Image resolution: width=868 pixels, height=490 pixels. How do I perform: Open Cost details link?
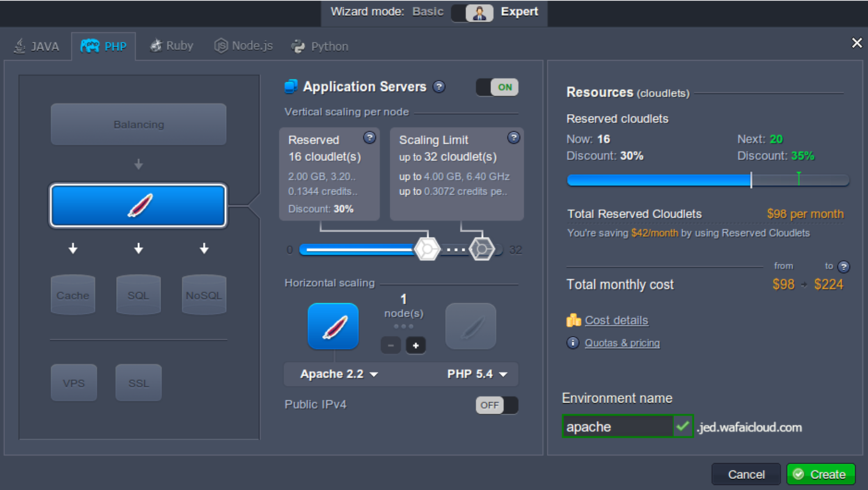617,320
